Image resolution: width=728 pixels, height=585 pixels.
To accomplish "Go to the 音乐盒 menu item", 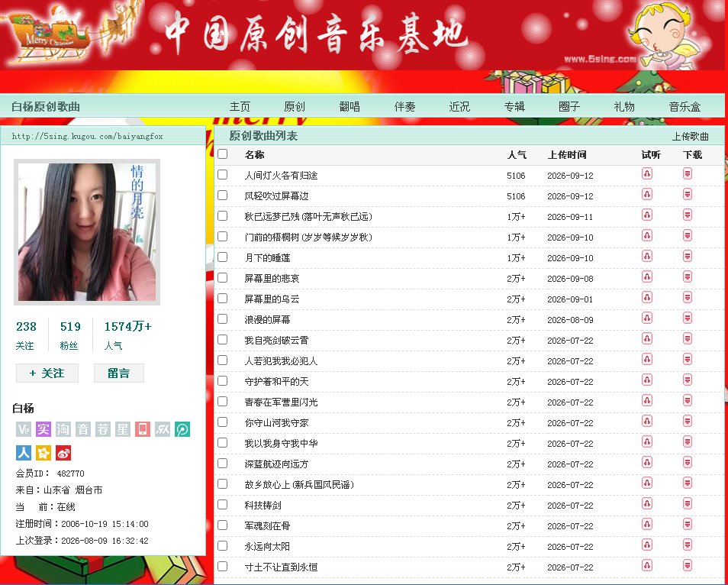I will point(685,106).
